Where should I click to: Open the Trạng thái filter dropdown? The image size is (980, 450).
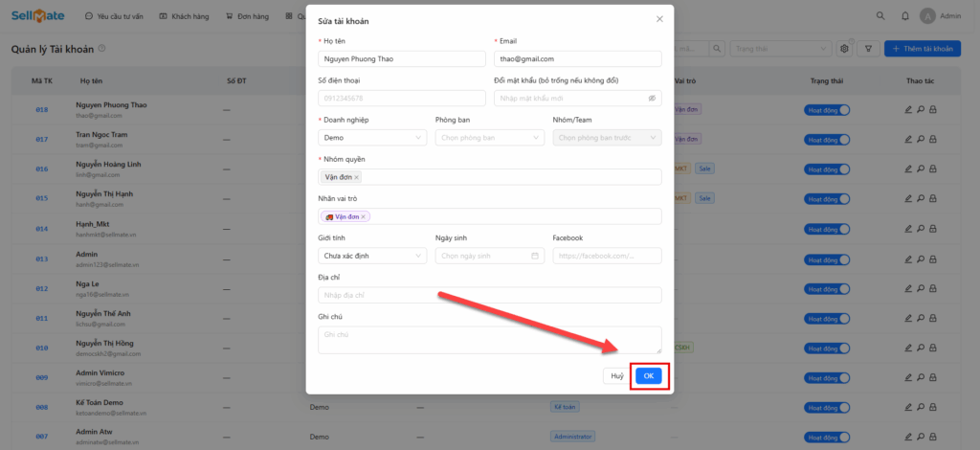pos(781,49)
